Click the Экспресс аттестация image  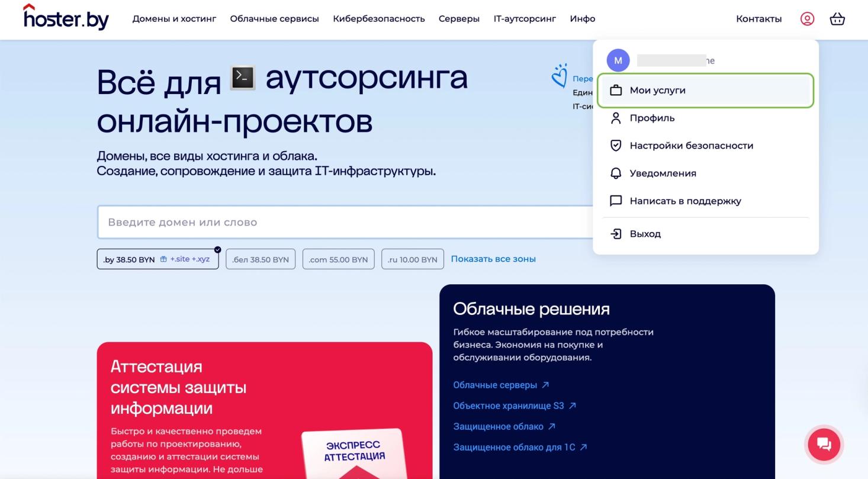354,455
